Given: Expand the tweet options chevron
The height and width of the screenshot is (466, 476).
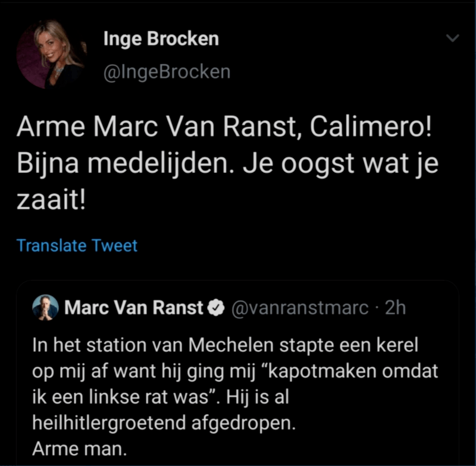Looking at the screenshot, I should pos(453,39).
